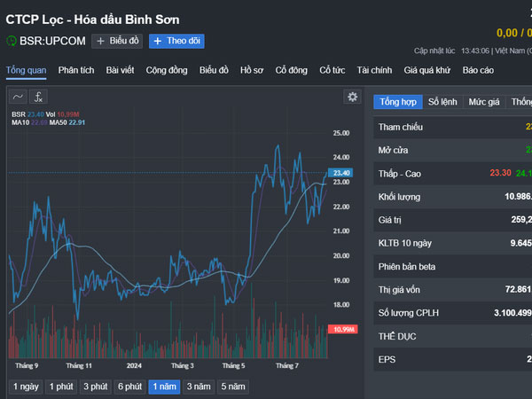
Task: Select the 6 phút timeframe
Action: click(x=129, y=387)
